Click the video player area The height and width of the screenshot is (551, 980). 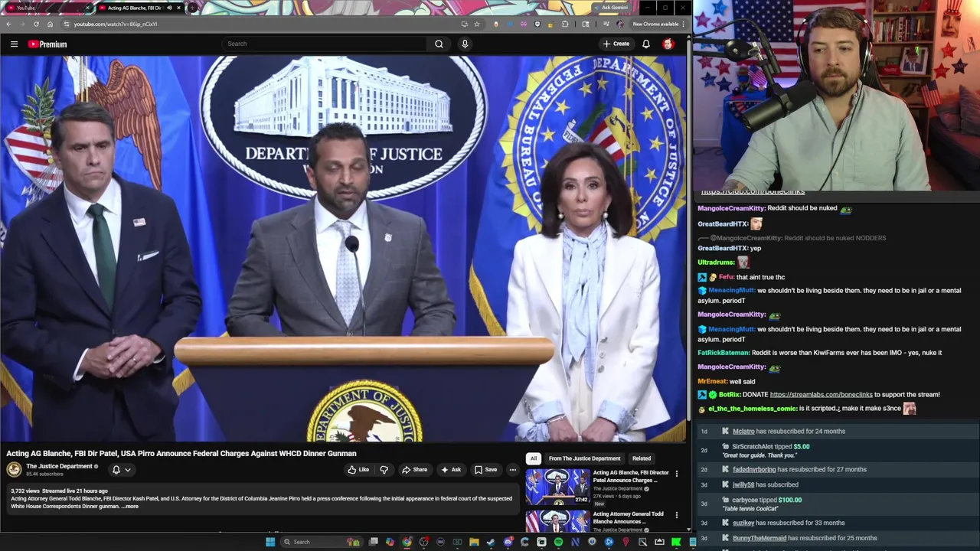pyautogui.click(x=344, y=249)
